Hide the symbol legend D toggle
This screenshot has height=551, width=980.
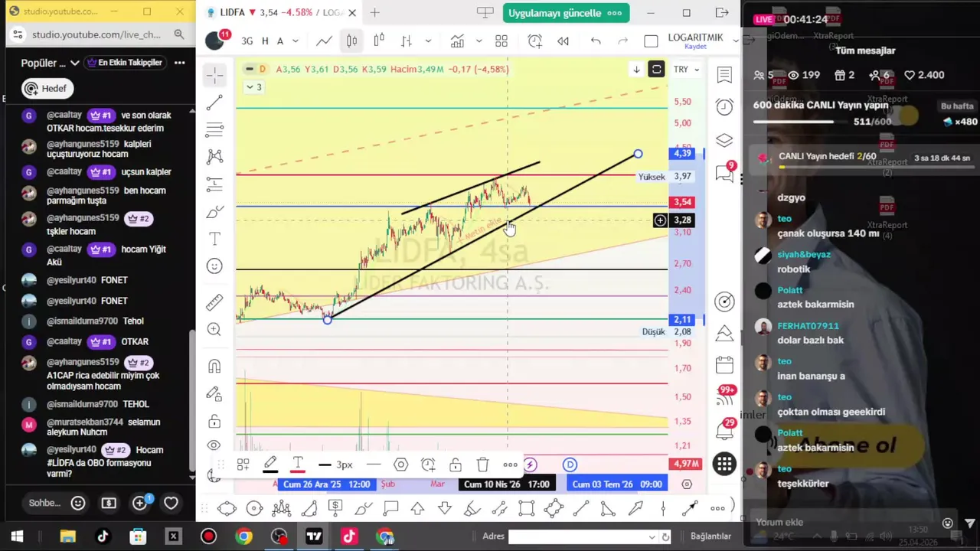[250, 69]
